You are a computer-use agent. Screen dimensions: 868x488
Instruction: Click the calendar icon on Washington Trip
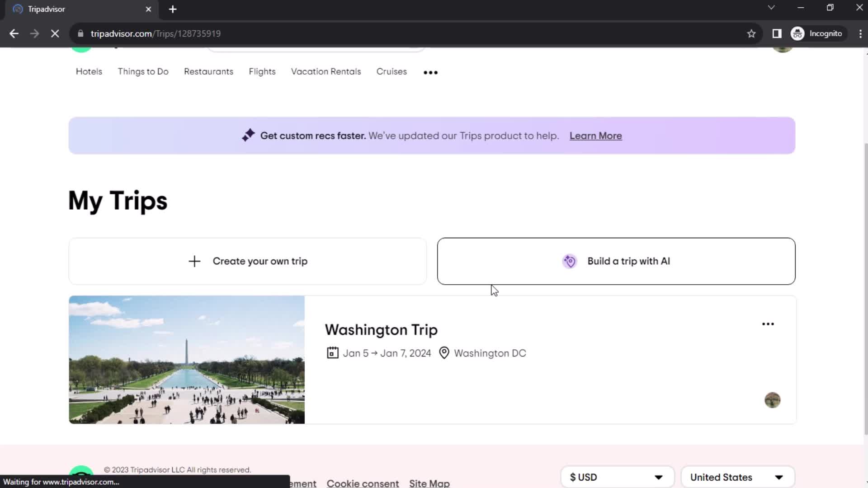coord(333,353)
